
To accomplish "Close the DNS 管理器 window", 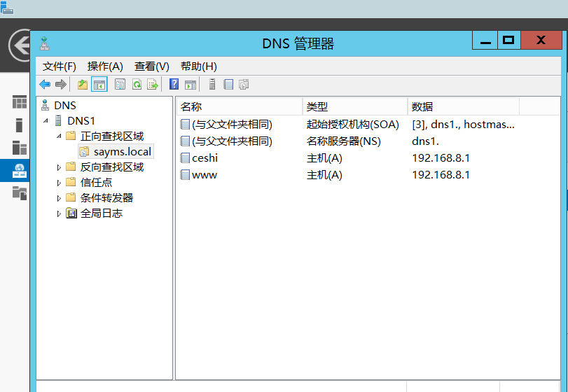I will [541, 41].
